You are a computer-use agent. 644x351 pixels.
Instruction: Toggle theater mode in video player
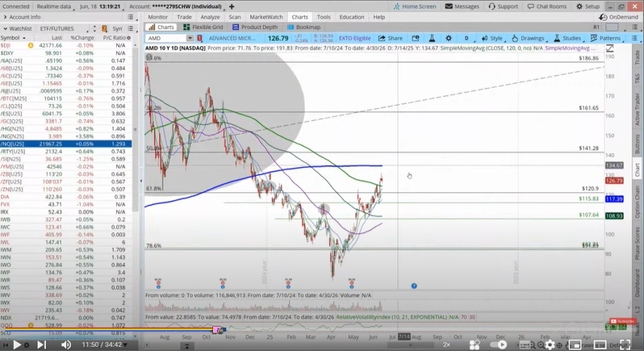click(600, 344)
